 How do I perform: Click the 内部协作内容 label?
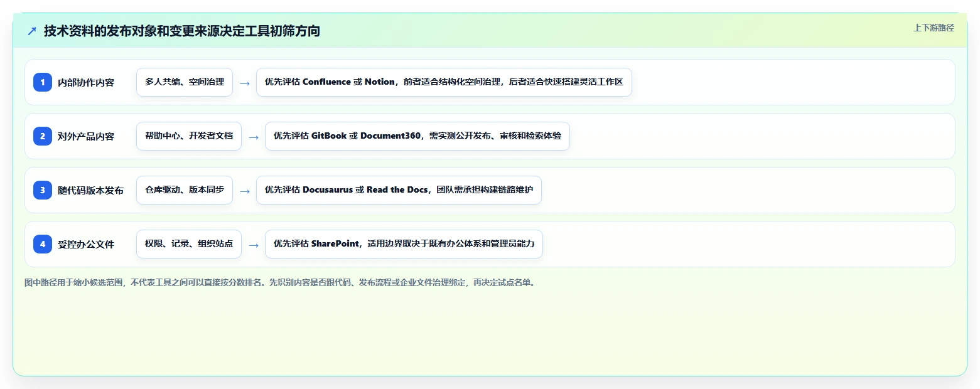pyautogui.click(x=86, y=82)
